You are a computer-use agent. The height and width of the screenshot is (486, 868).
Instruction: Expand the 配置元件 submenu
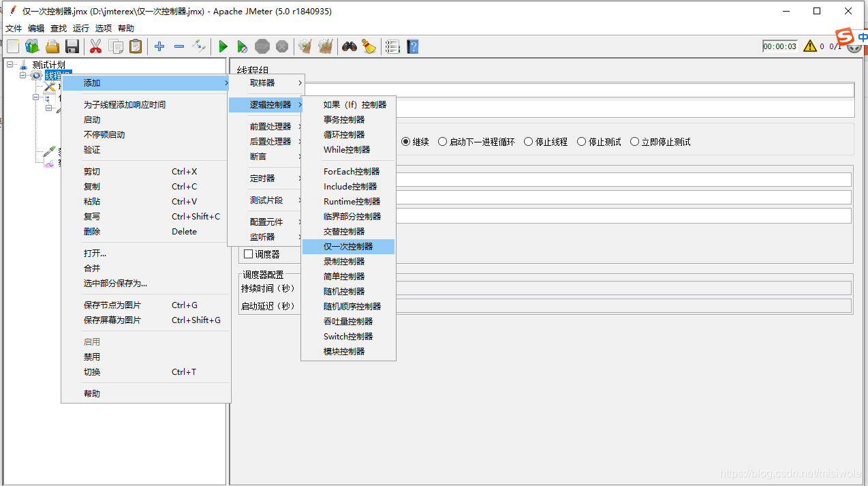point(266,222)
